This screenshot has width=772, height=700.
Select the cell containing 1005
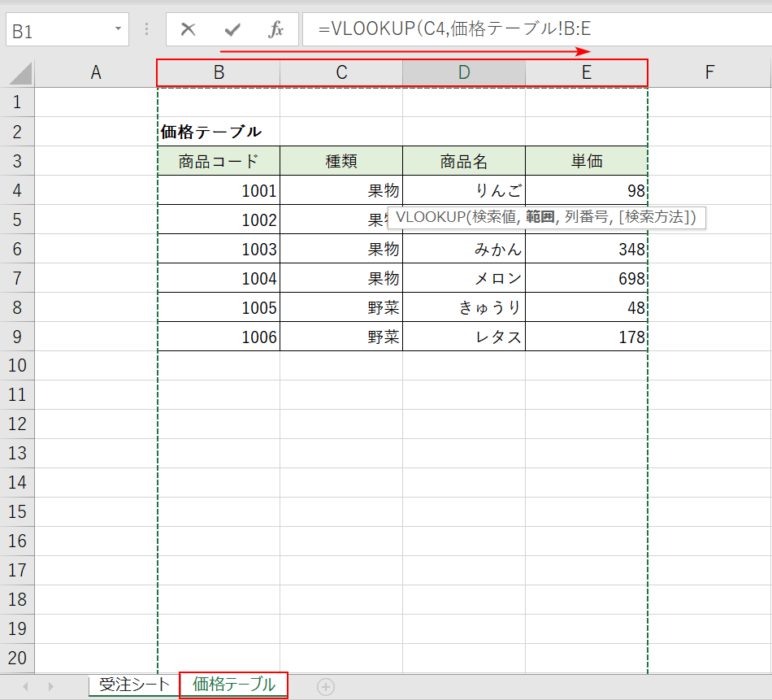click(x=219, y=307)
